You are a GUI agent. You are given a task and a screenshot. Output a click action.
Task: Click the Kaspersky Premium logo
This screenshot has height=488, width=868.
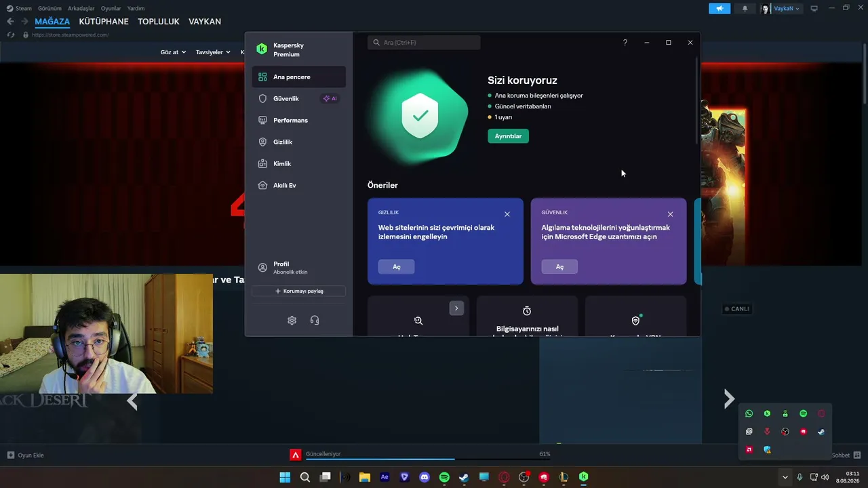coord(262,49)
